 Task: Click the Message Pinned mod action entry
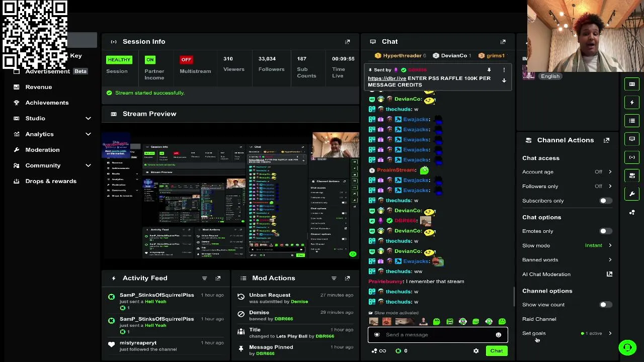(294, 350)
